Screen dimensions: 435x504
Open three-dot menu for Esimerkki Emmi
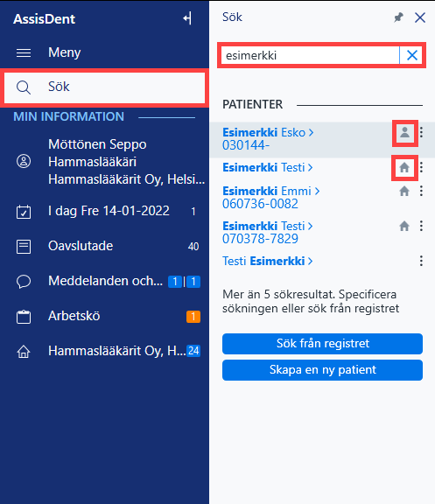pyautogui.click(x=421, y=192)
